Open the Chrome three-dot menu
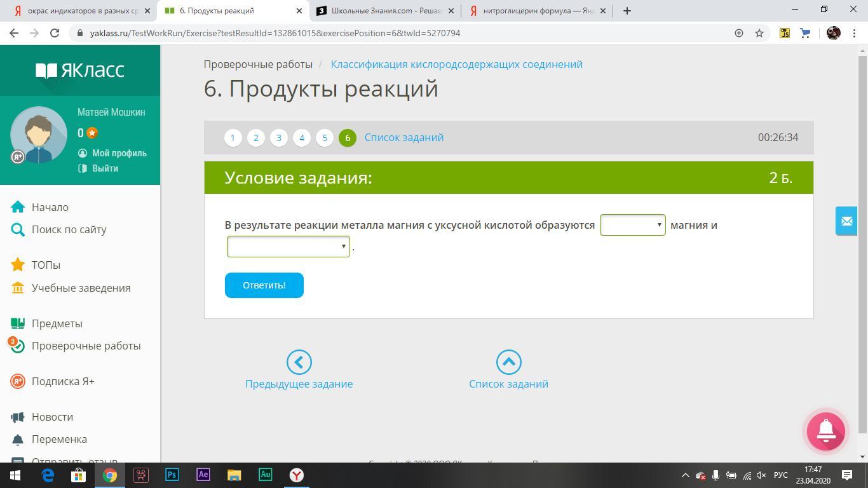 coord(854,33)
